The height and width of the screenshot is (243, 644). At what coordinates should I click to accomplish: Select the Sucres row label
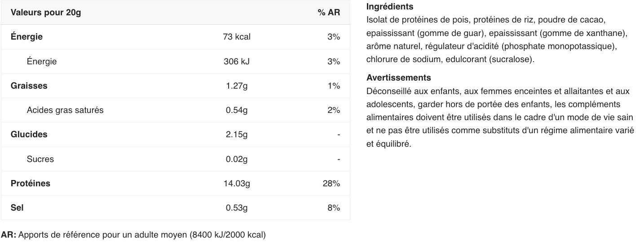(x=40, y=159)
